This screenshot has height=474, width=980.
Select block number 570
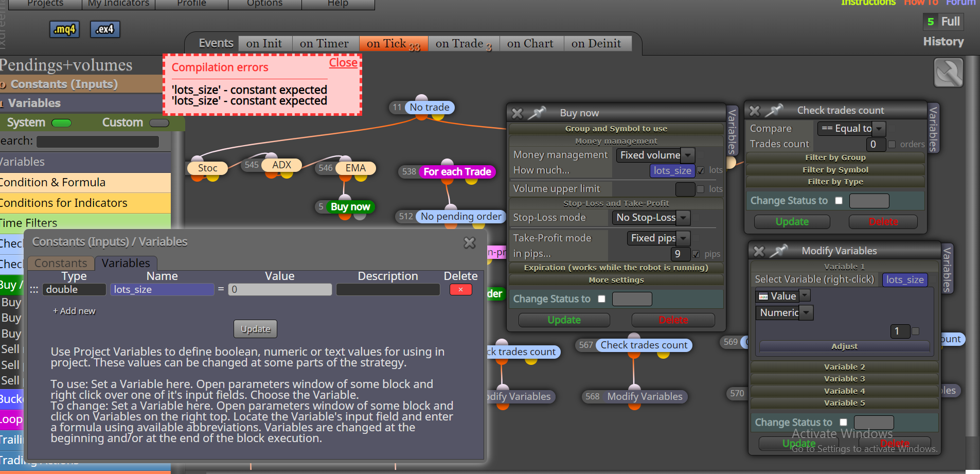pyautogui.click(x=737, y=393)
